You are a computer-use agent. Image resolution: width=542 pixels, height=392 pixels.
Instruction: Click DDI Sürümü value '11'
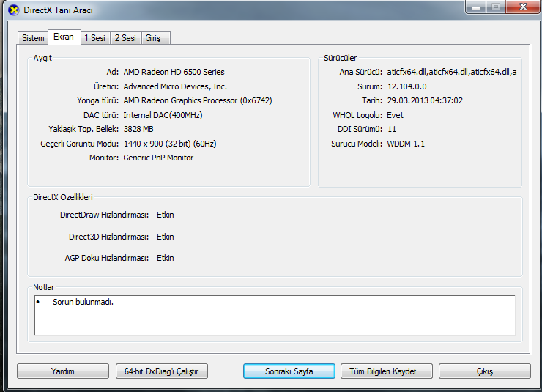[x=392, y=129]
